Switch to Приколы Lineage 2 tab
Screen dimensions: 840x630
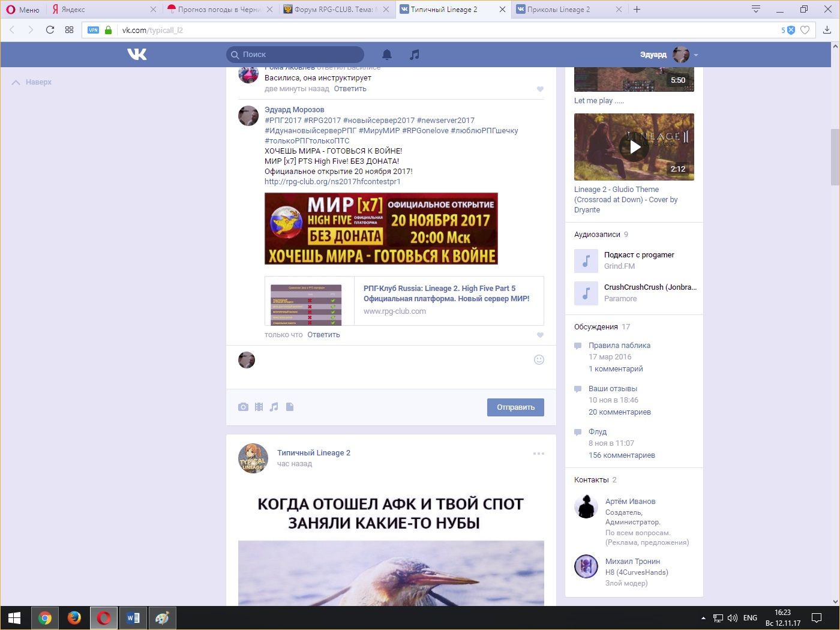click(569, 9)
